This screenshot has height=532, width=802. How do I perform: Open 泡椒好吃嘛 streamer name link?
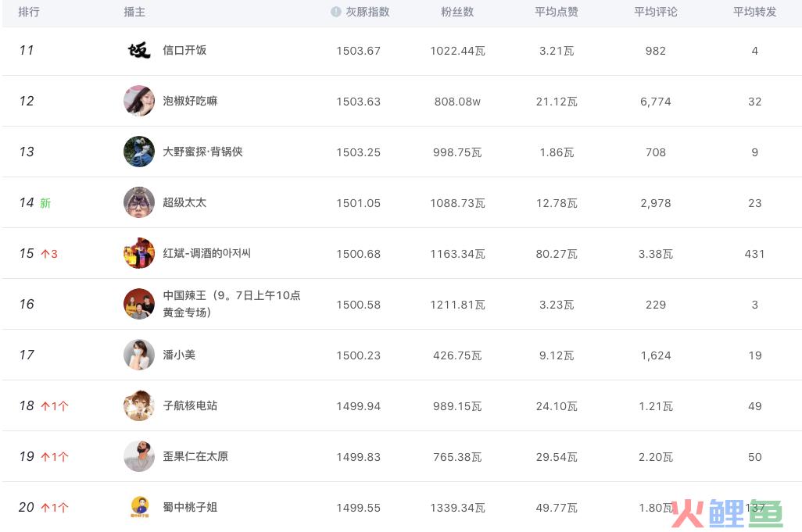pos(190,101)
